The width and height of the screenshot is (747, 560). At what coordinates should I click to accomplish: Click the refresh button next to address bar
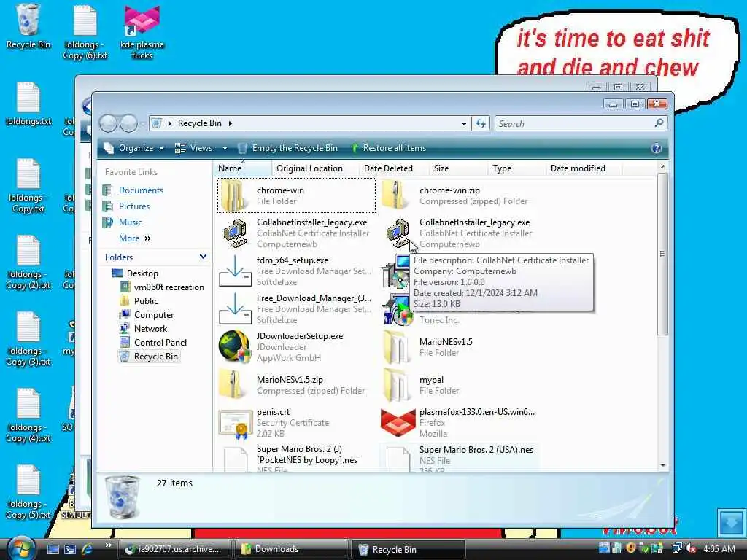(x=480, y=124)
